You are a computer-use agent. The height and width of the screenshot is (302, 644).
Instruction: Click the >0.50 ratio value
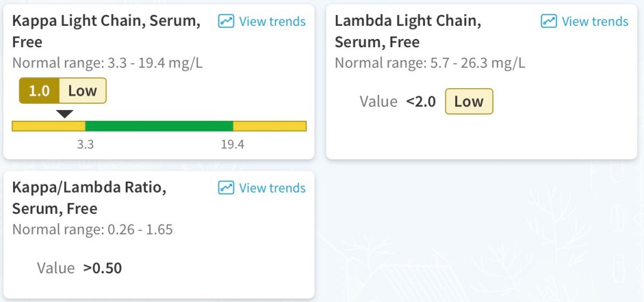coord(103,268)
